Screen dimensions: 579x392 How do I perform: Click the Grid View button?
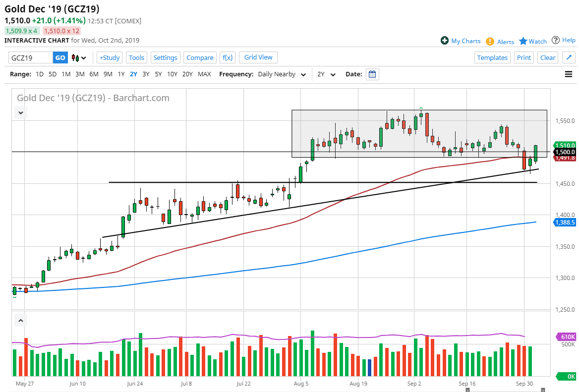258,57
